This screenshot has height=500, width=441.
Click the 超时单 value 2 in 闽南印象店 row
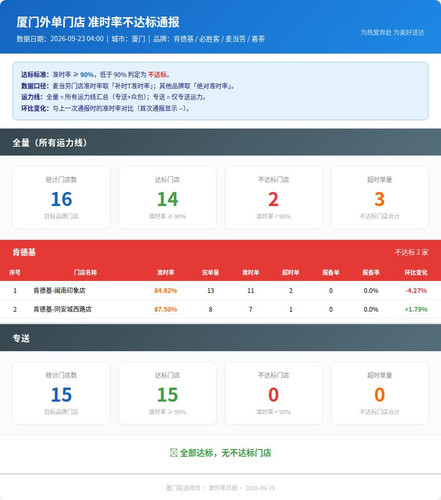[291, 291]
